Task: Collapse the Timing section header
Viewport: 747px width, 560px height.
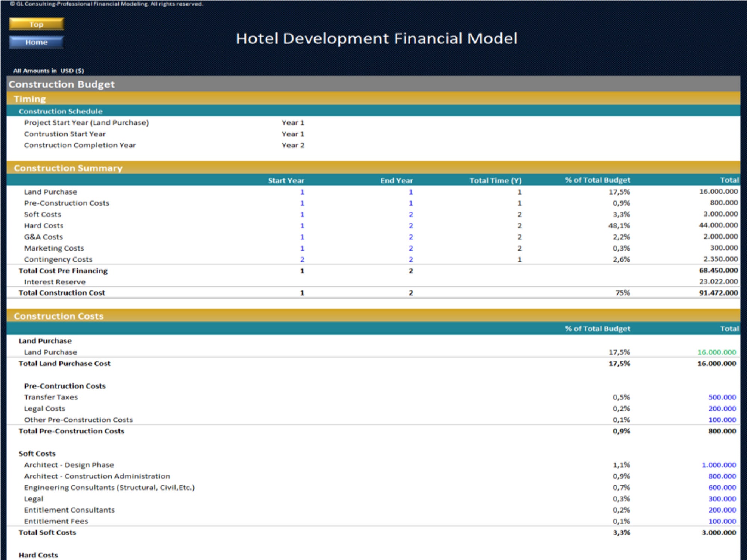Action: pyautogui.click(x=30, y=99)
